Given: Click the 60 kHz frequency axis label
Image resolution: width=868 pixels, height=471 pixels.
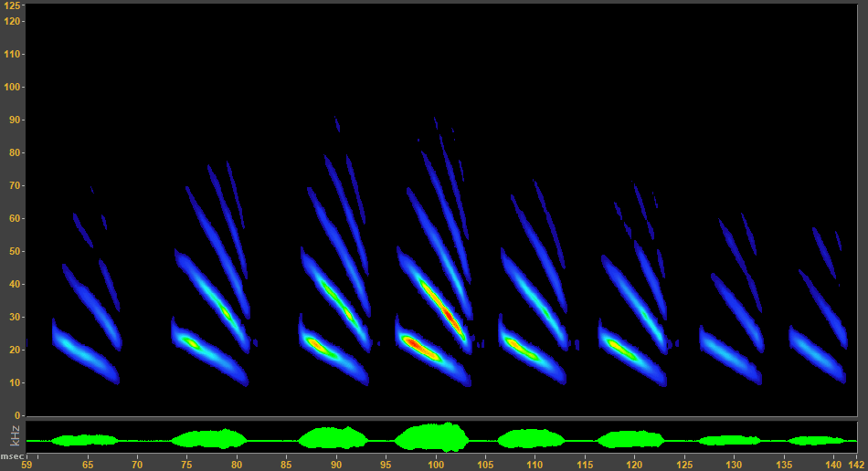Looking at the screenshot, I should [x=15, y=218].
